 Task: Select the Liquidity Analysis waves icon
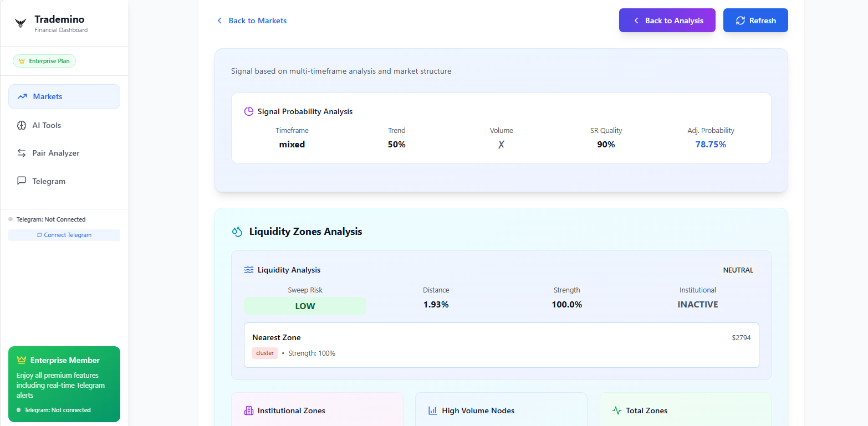tap(248, 270)
